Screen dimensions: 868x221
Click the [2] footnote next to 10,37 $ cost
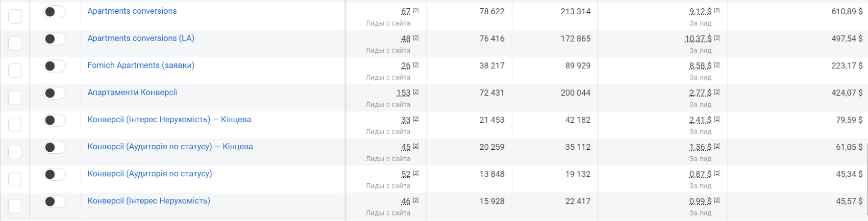pyautogui.click(x=717, y=38)
